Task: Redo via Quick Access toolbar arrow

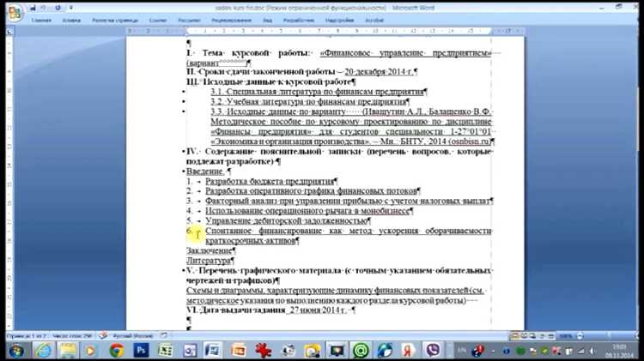Action: pyautogui.click(x=58, y=8)
